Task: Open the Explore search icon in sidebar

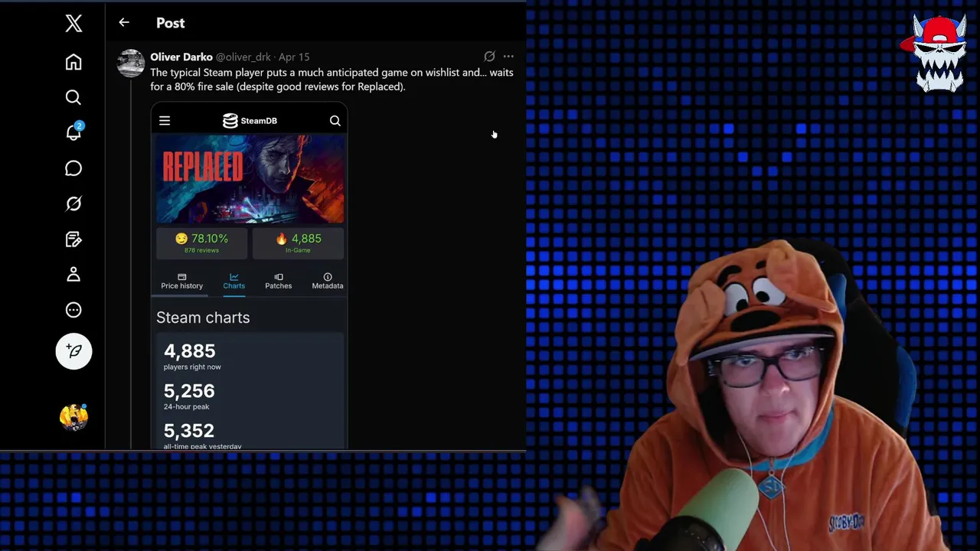Action: (x=73, y=97)
